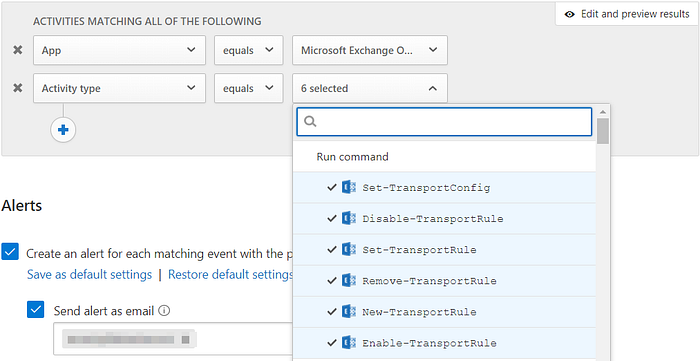Click info icon next to Send alert as email
700x361 pixels.
coord(164,311)
